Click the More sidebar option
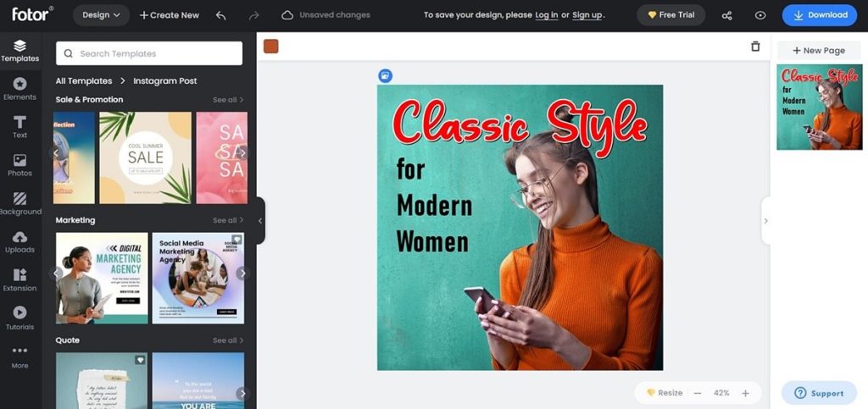Image resolution: width=868 pixels, height=409 pixels. [20, 357]
